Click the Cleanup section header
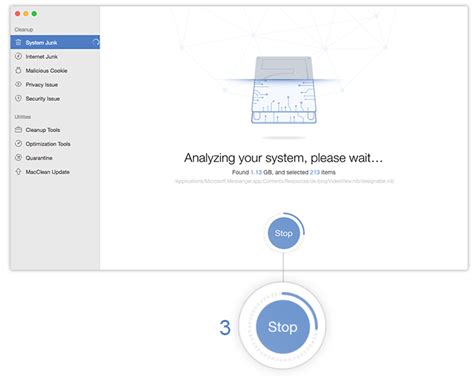 pos(24,29)
